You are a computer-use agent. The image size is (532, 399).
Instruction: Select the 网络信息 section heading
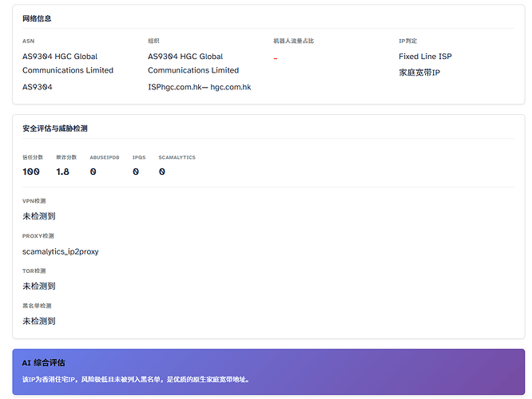tap(37, 18)
